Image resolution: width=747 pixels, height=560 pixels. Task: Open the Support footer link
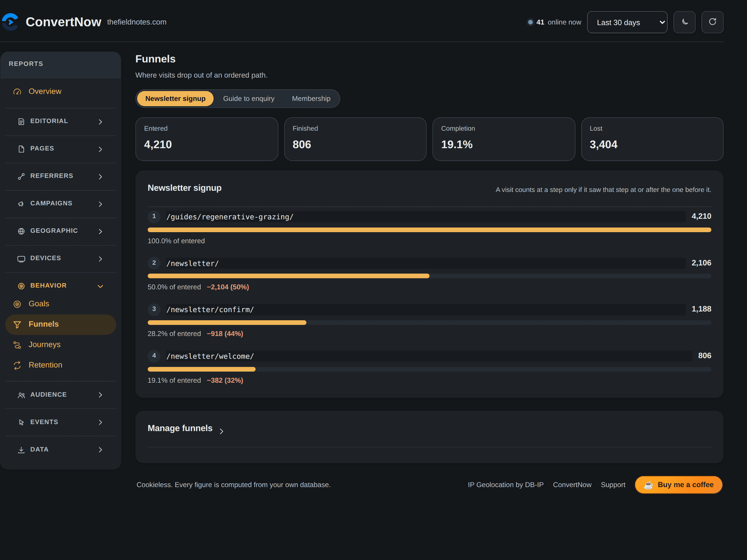tap(613, 485)
